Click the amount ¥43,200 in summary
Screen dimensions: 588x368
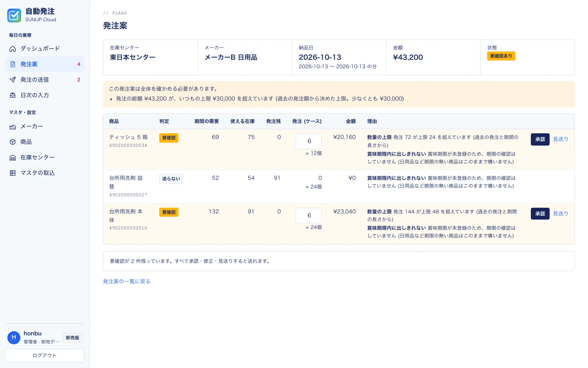408,57
